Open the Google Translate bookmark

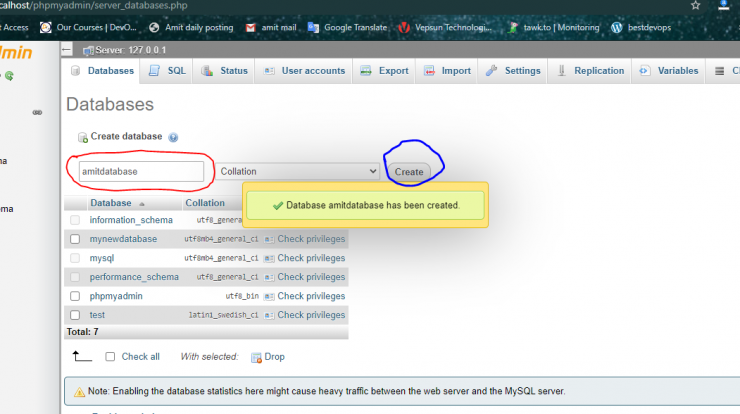(x=347, y=27)
